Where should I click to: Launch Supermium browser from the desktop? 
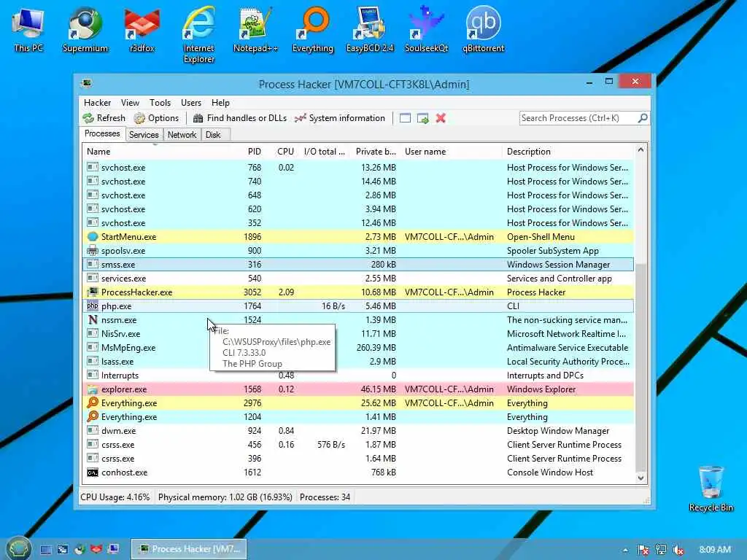coord(85,29)
